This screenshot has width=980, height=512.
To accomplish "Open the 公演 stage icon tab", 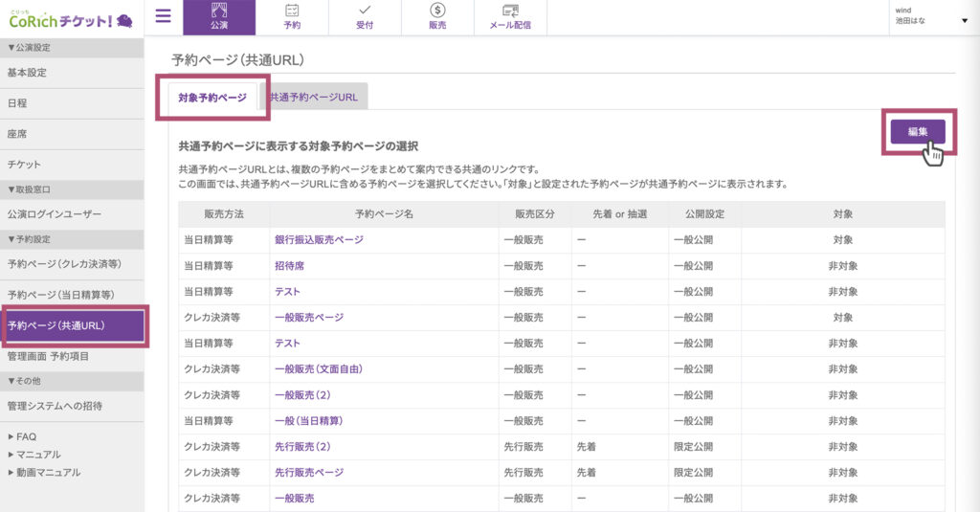I will (219, 17).
